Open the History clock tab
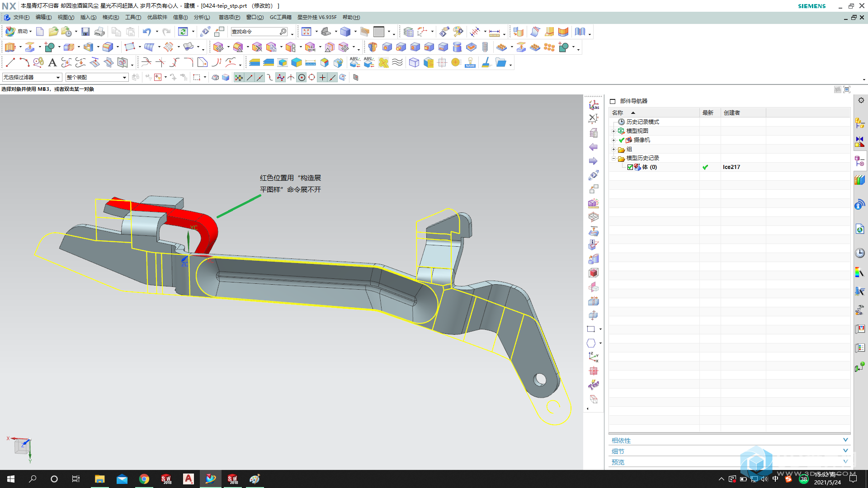The image size is (868, 488). click(860, 253)
